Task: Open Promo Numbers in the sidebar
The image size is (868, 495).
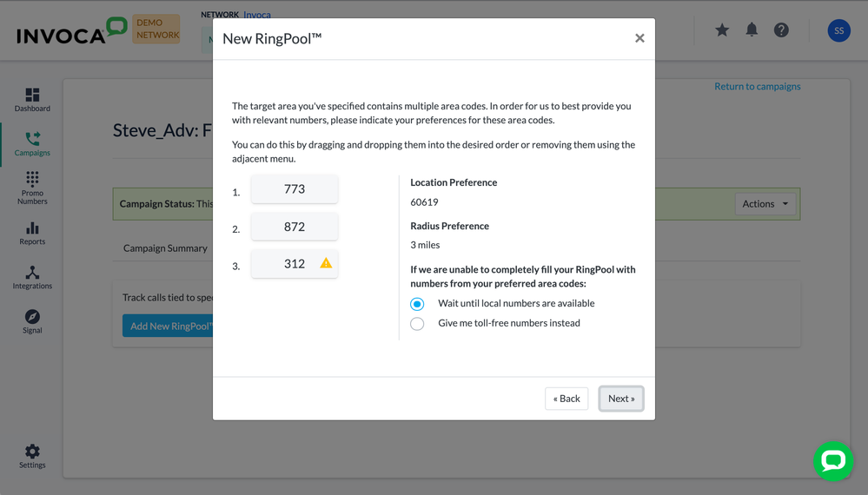Action: (32, 188)
